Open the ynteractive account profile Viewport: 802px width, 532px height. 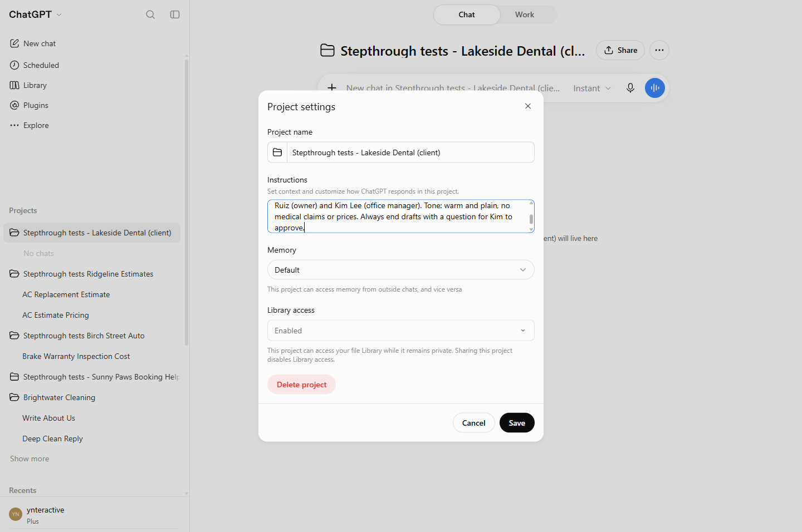point(95,515)
